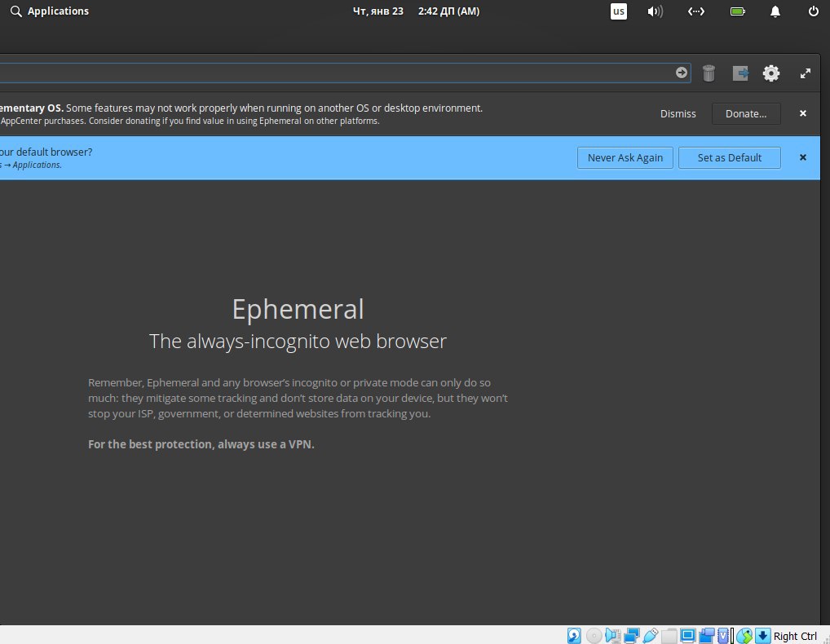
Task: Click 'The always-incognito web browser' subtitle
Action: click(298, 342)
